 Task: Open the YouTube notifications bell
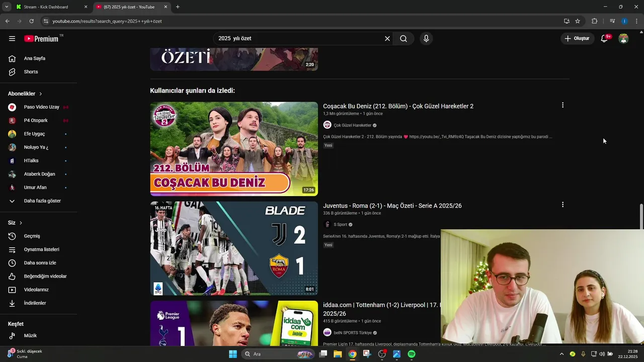[604, 39]
